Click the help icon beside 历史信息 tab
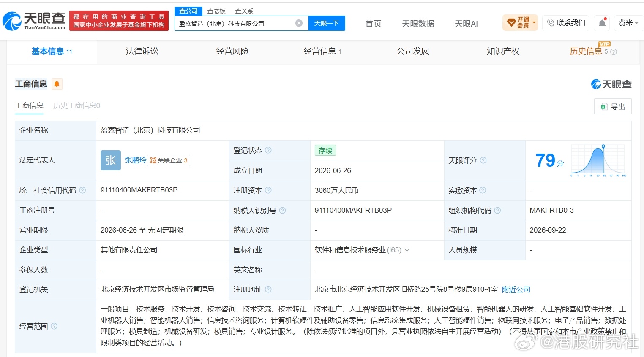 [x=614, y=51]
